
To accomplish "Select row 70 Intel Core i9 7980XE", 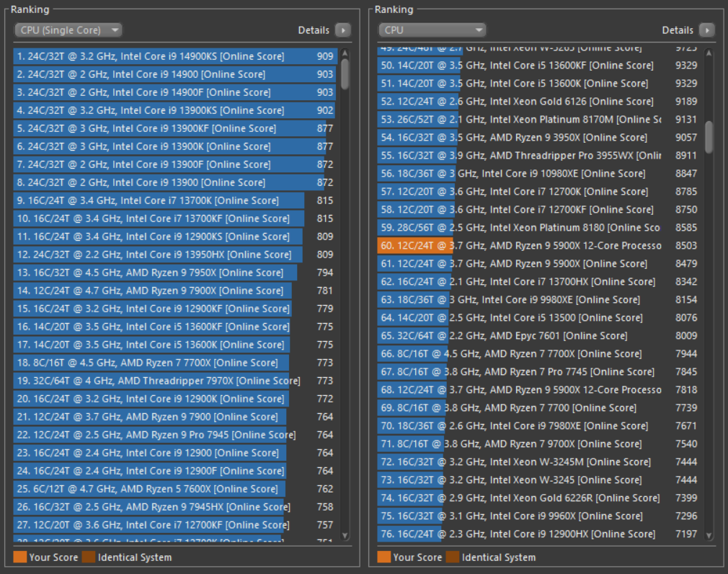I will tap(539, 426).
